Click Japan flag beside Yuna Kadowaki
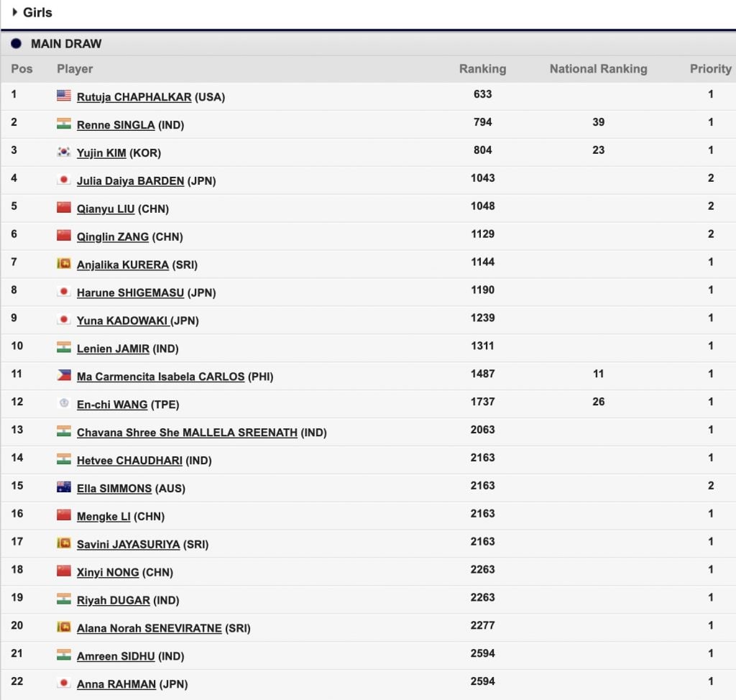The image size is (736, 700). [64, 319]
